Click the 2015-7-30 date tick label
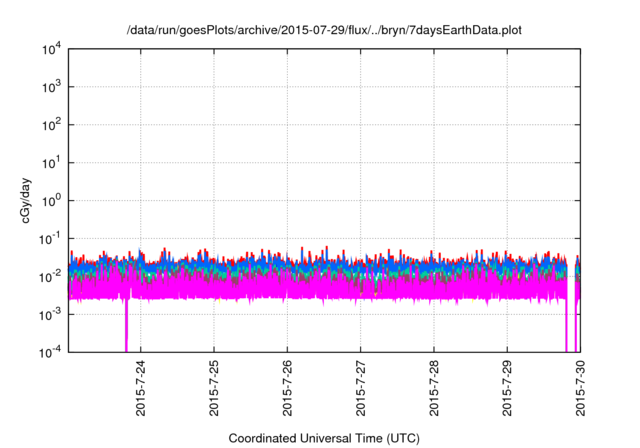This screenshot has height=448, width=640. (x=580, y=388)
